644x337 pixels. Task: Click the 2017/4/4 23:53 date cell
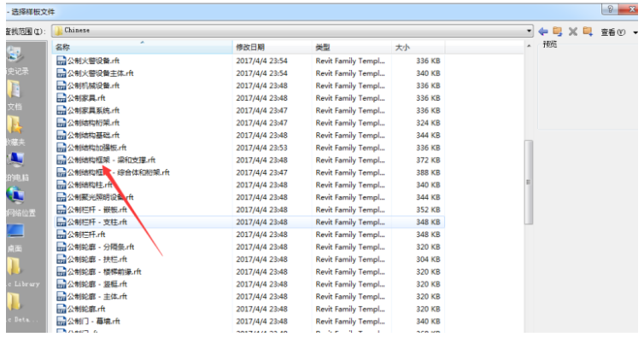point(261,148)
